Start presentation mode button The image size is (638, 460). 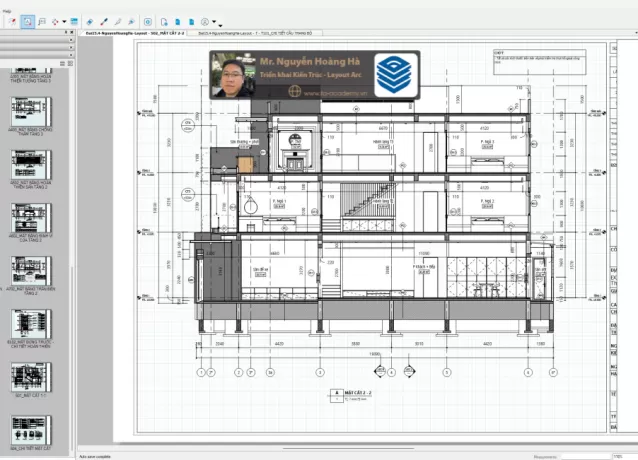tap(148, 22)
